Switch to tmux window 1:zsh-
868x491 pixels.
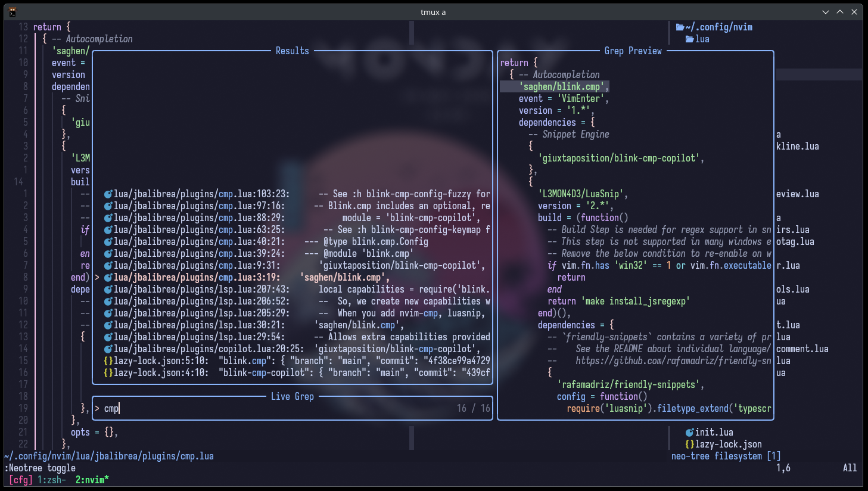[52, 480]
